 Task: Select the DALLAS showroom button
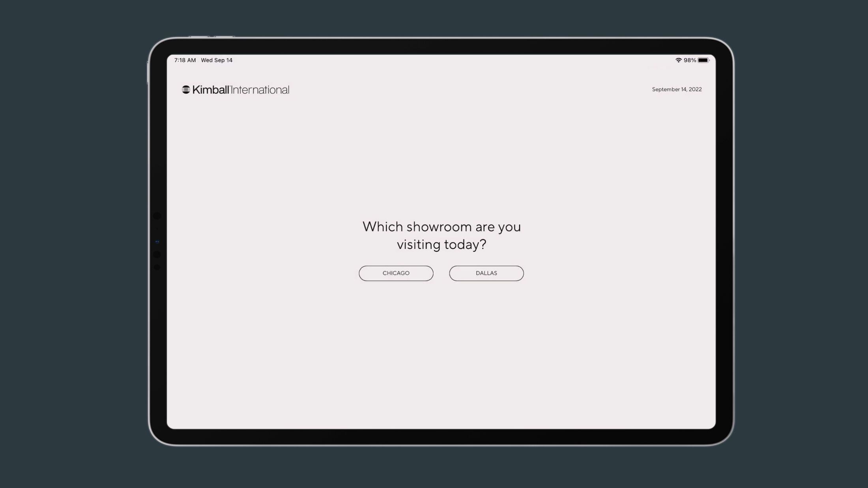[x=486, y=273]
